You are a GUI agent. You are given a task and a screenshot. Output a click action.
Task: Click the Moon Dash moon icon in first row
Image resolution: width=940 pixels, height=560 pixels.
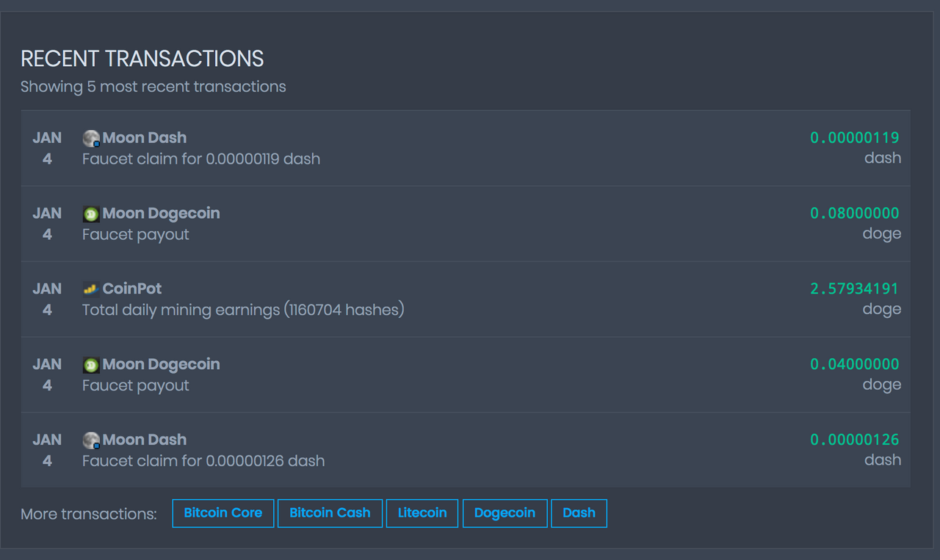90,137
